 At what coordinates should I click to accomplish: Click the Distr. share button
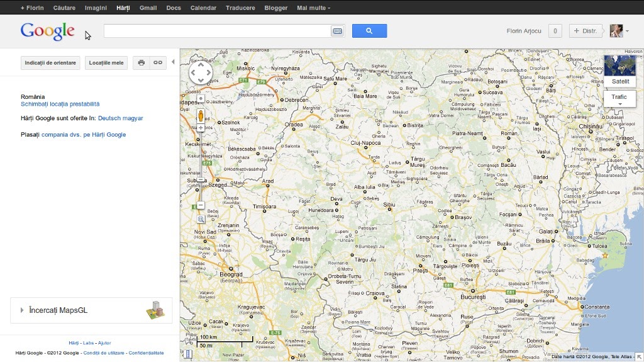[x=586, y=31]
